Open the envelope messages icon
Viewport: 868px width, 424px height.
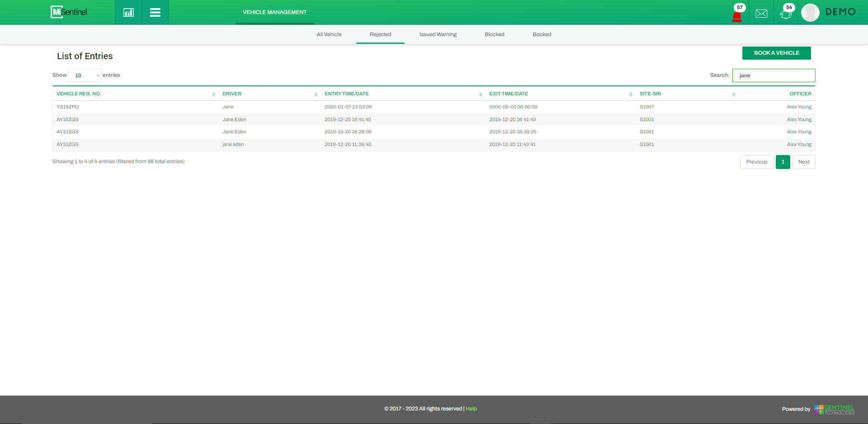point(761,14)
